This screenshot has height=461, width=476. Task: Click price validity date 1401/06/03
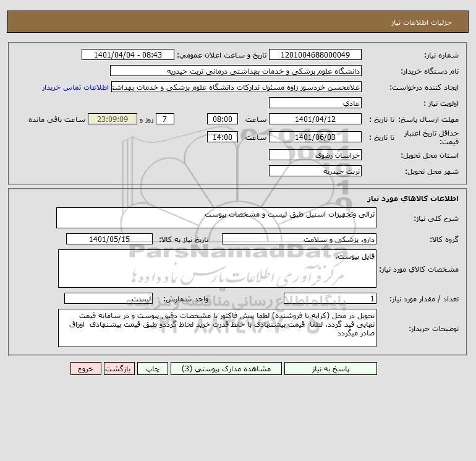pyautogui.click(x=315, y=137)
